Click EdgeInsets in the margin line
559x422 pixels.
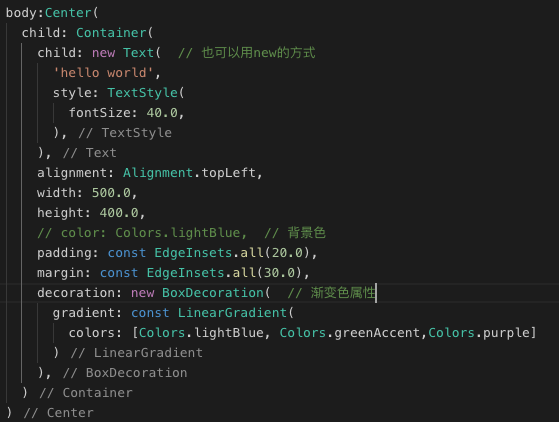(x=185, y=273)
